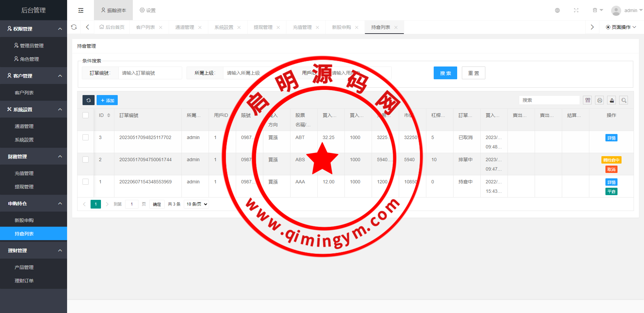This screenshot has width=644, height=313.
Task: Click the export table icon
Action: tap(611, 100)
